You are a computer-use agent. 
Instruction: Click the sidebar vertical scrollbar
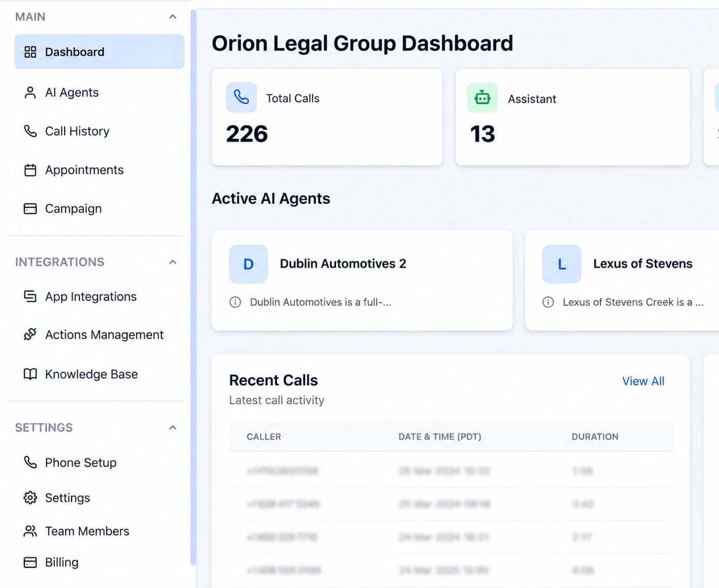pos(193,287)
